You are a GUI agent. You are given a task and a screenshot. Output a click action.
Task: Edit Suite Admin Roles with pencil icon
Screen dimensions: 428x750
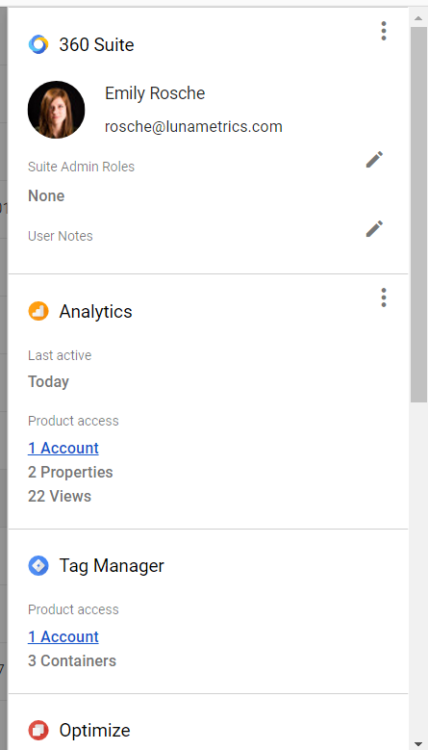pos(374,159)
